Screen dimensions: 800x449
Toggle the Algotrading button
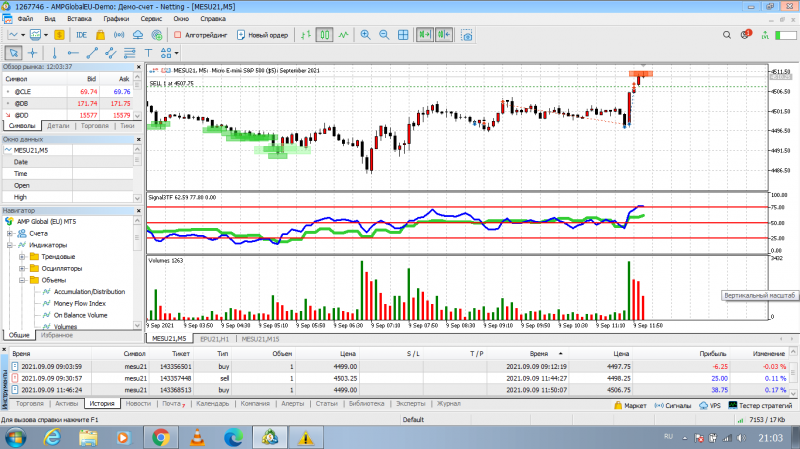(201, 35)
